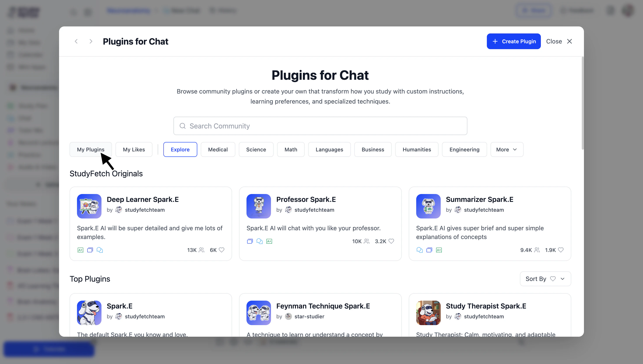Click the dialog's vertical scrollbar

[582, 103]
